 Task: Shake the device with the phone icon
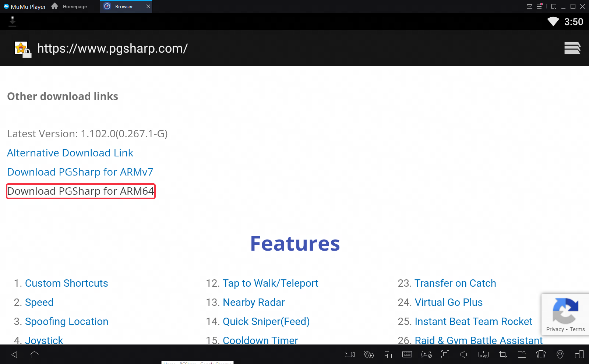pyautogui.click(x=541, y=354)
